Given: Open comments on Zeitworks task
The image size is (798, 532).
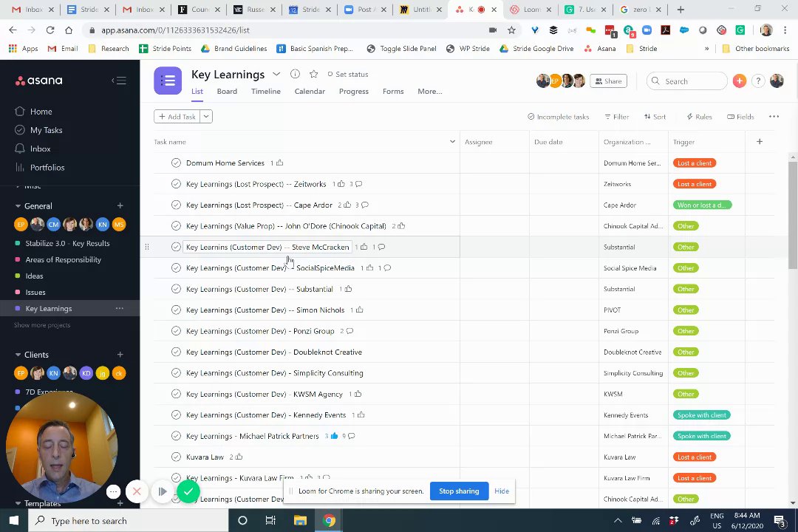Looking at the screenshot, I should [359, 184].
